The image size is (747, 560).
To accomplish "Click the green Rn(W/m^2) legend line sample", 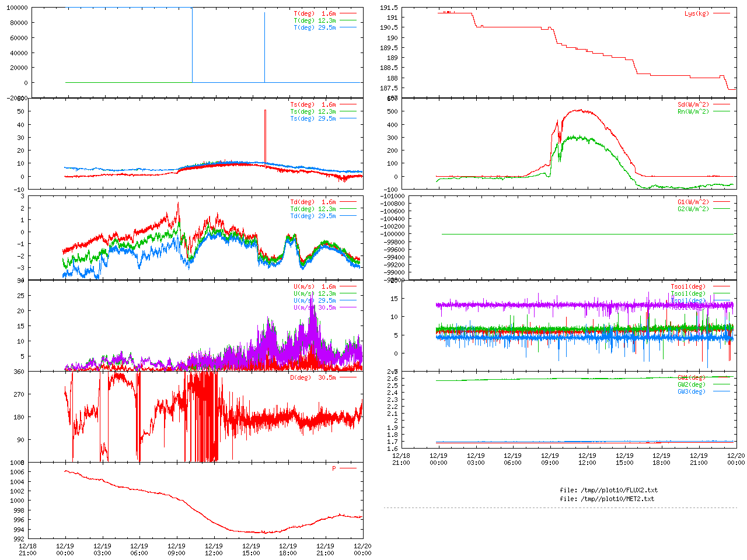I will point(721,111).
